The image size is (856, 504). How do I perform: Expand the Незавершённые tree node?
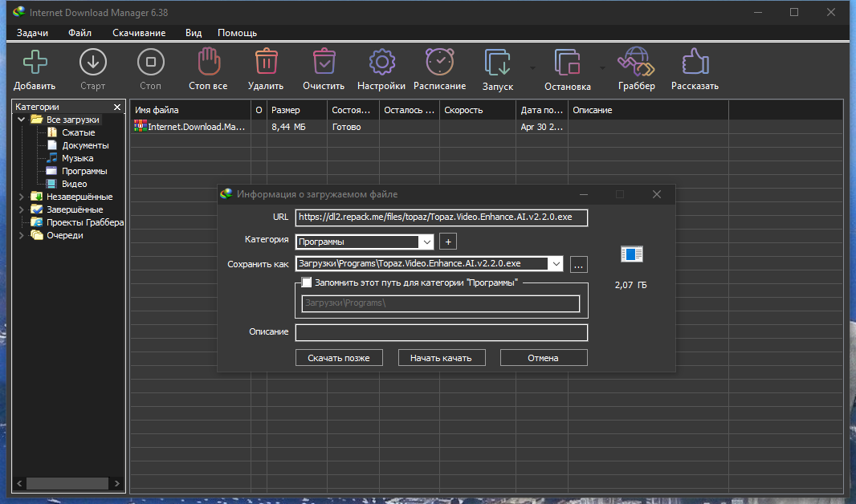pyautogui.click(x=21, y=197)
